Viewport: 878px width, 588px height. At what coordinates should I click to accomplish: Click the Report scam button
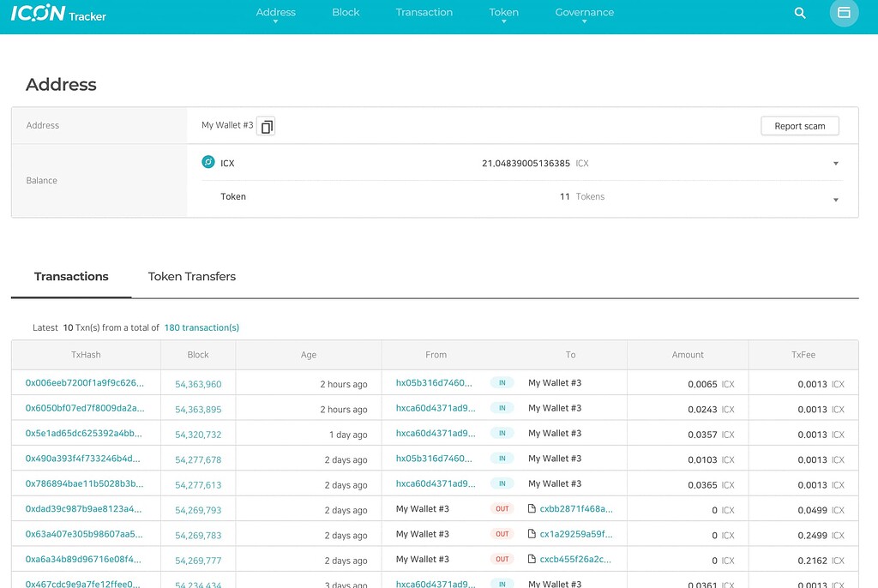799,125
